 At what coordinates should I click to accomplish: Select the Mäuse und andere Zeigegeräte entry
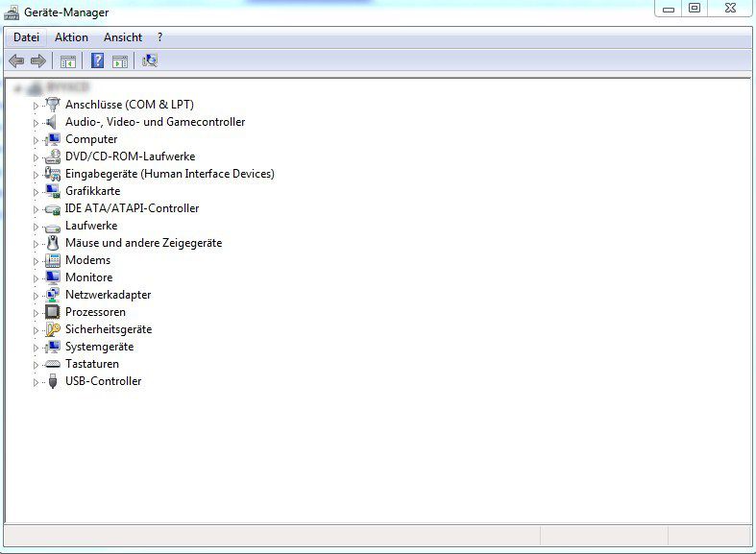coord(143,243)
